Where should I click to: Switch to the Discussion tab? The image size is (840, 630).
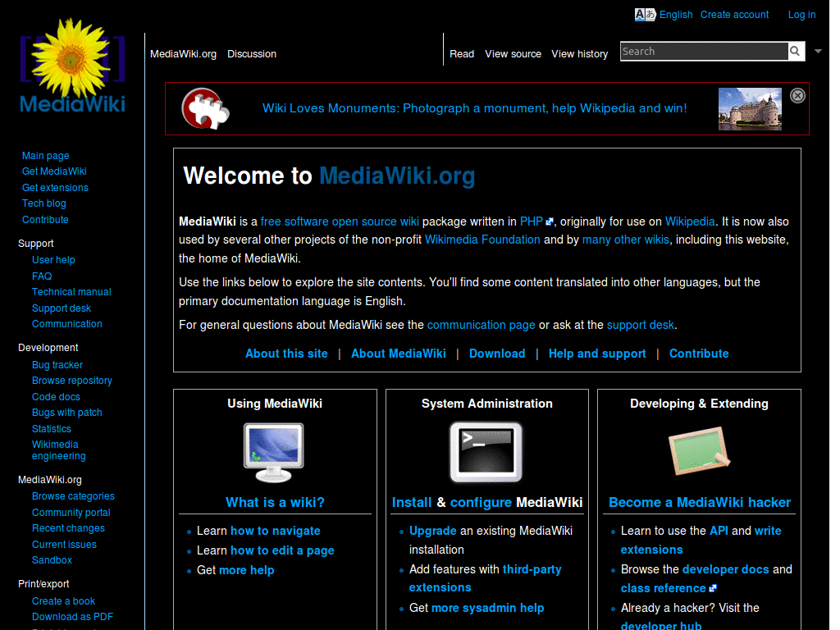click(252, 54)
